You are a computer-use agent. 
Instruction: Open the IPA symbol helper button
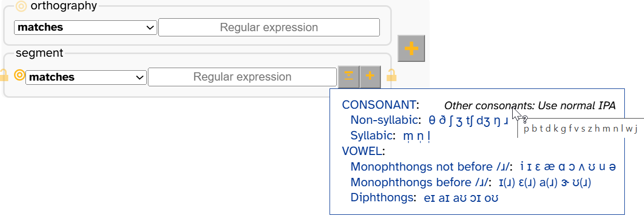(349, 77)
